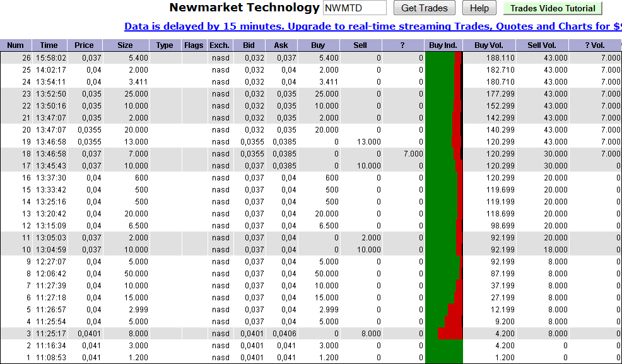Click buy volume 37.199 in trade 7

pos(502,286)
